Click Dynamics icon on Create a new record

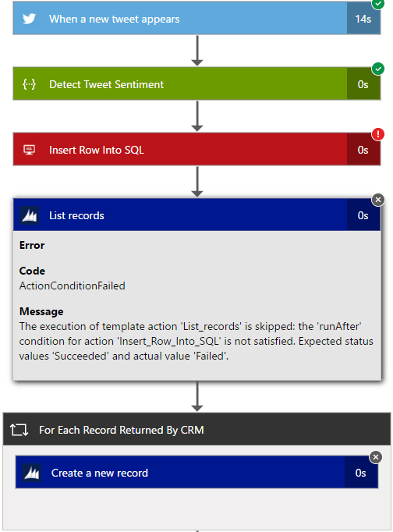click(32, 473)
